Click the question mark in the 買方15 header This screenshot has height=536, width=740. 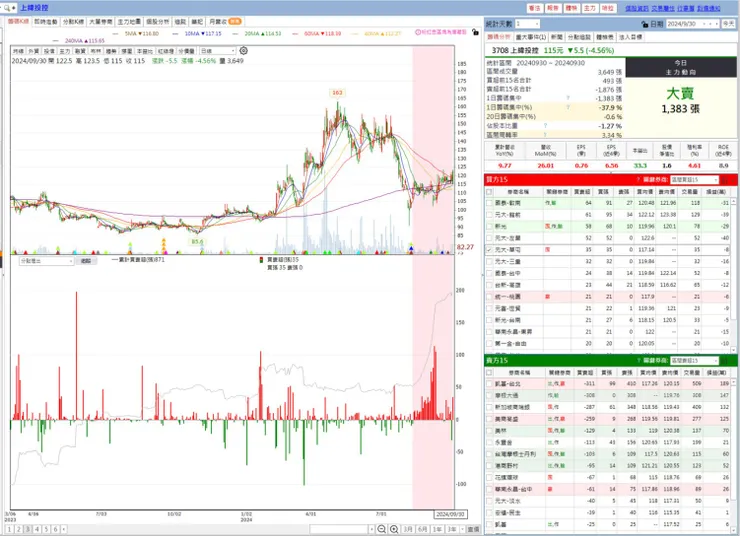coord(638,180)
